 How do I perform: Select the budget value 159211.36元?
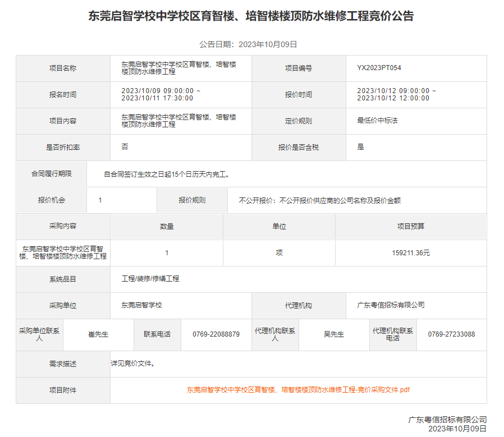pos(411,253)
